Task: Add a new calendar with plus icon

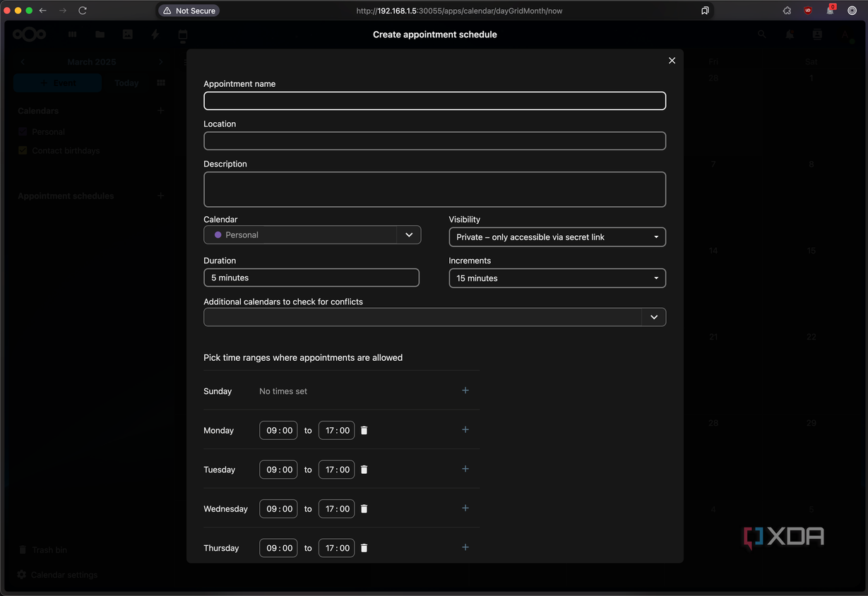Action: click(161, 111)
